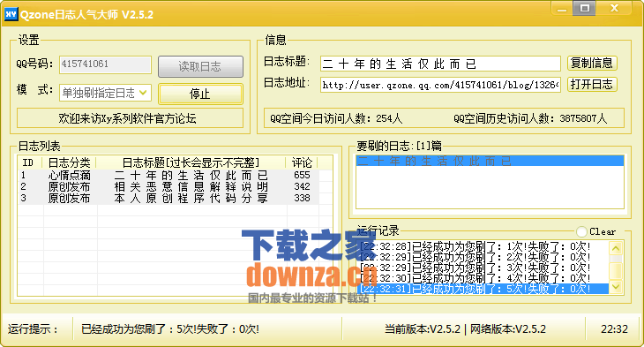Click run log scrollbar up arrow
This screenshot has width=644, height=347.
(x=616, y=248)
